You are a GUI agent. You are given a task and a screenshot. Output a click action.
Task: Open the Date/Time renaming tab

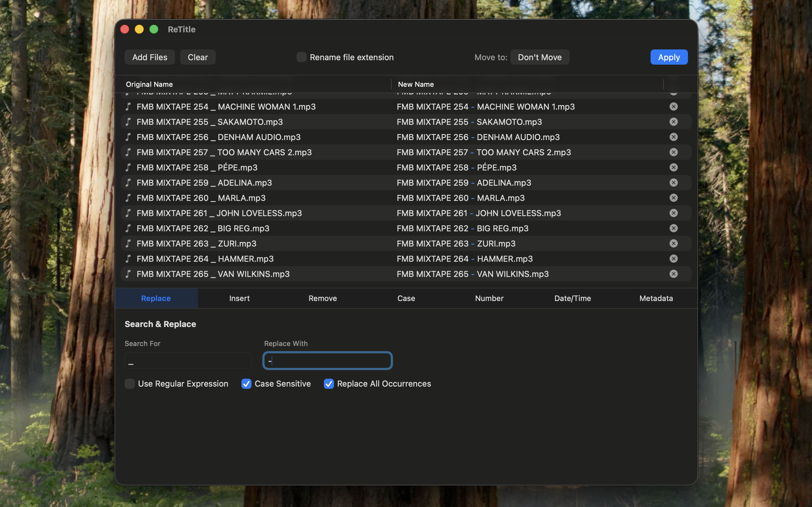pyautogui.click(x=572, y=298)
